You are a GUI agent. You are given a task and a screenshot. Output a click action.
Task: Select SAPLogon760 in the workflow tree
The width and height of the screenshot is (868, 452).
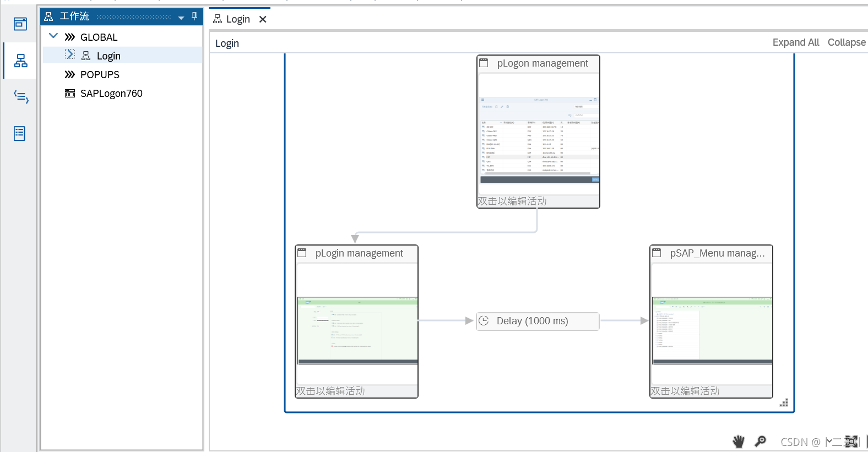(x=111, y=94)
